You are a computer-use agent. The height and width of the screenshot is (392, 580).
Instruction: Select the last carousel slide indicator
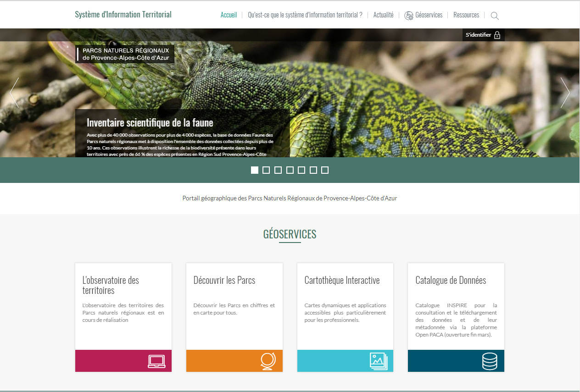(325, 170)
